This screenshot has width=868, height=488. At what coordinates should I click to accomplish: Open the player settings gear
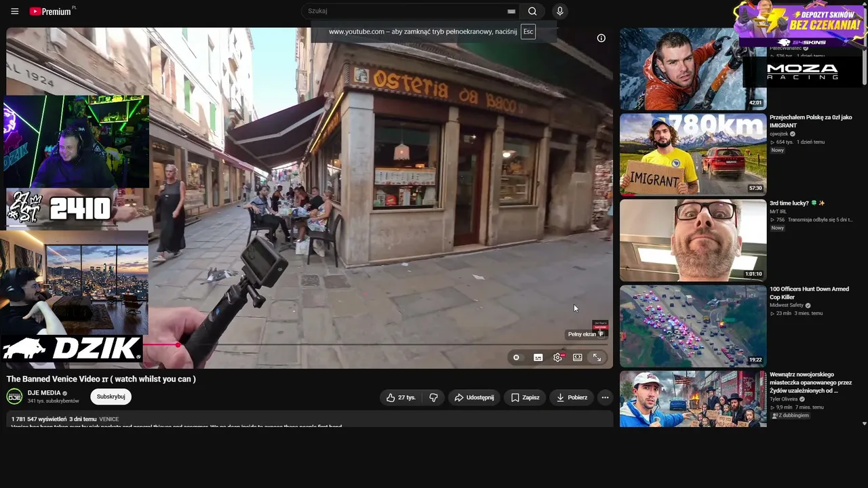[557, 357]
